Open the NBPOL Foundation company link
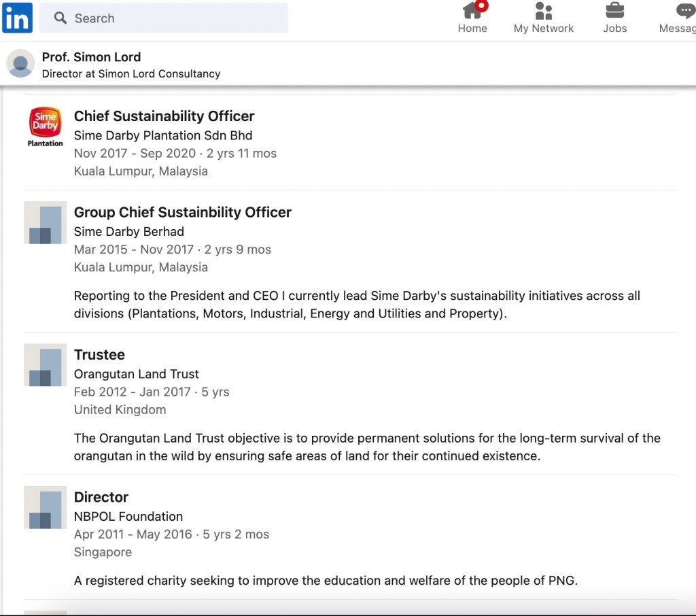Viewport: 696px width, 616px height. 128,516
